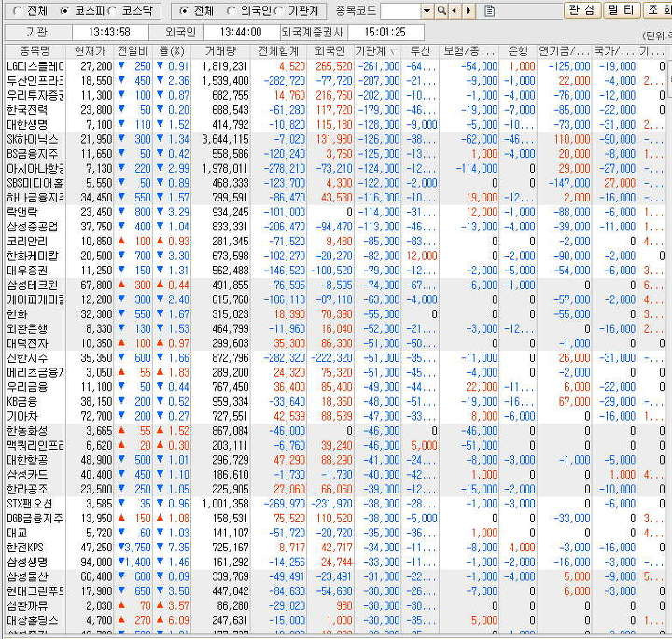Click the document list icon

coord(490,11)
